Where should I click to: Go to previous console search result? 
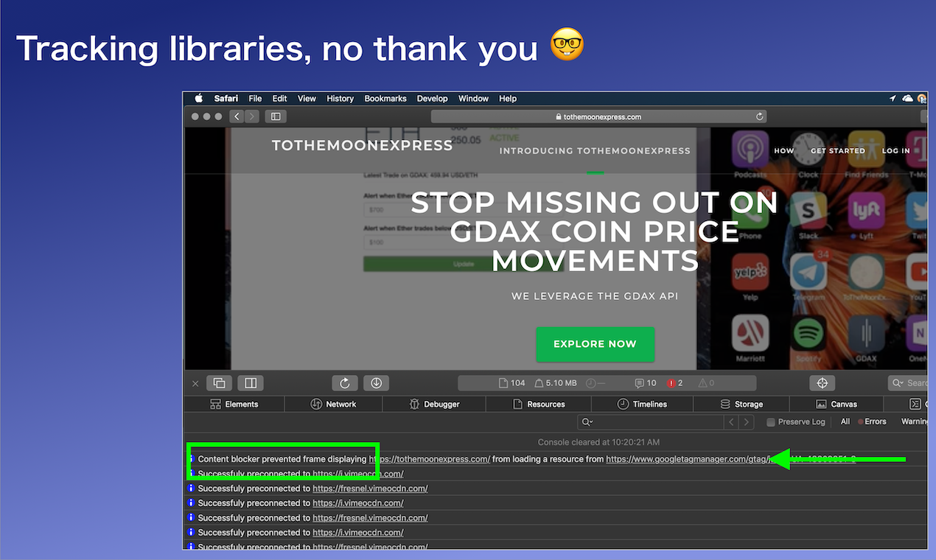point(731,422)
